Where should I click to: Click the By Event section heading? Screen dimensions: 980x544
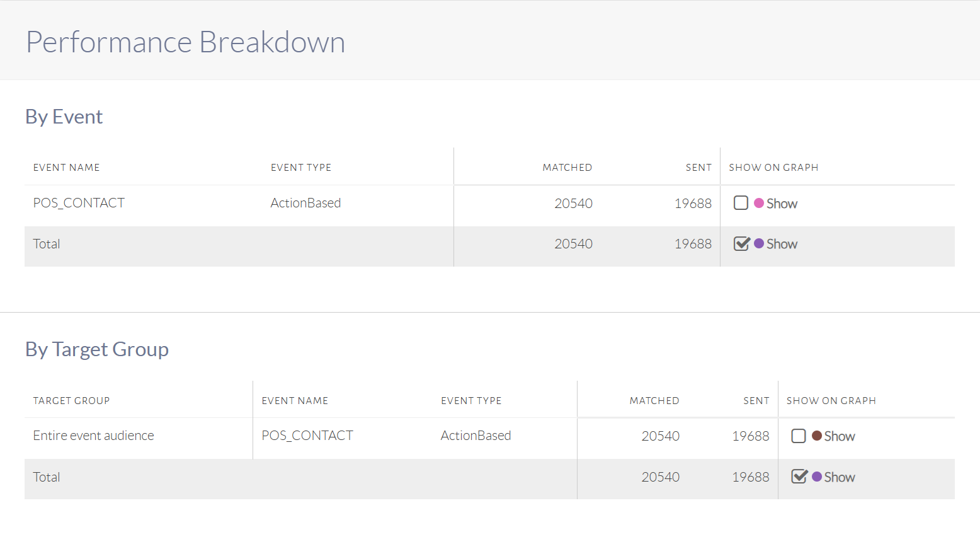(x=64, y=117)
